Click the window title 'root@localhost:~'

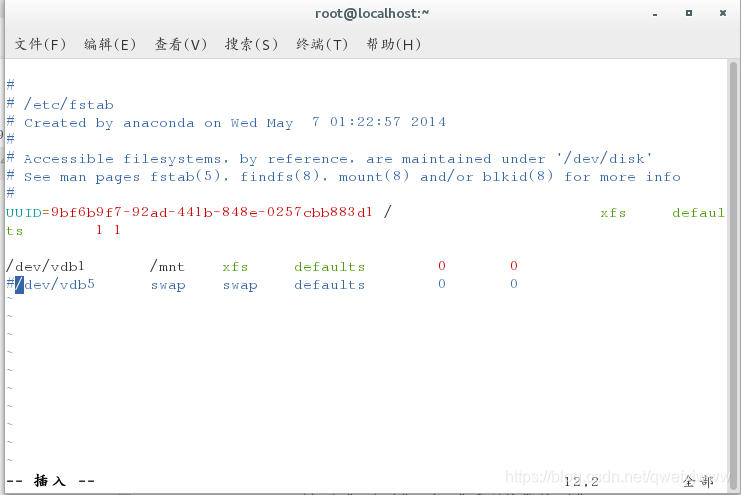372,13
